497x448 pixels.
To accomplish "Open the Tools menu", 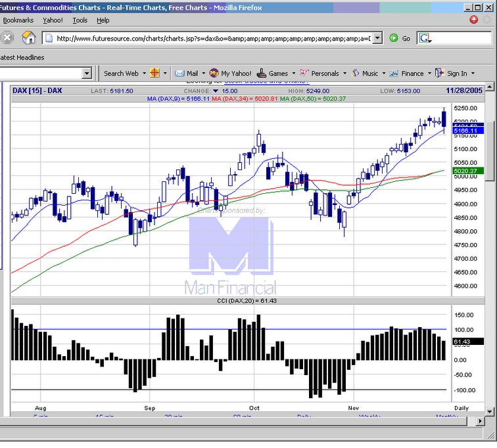I will pos(80,20).
